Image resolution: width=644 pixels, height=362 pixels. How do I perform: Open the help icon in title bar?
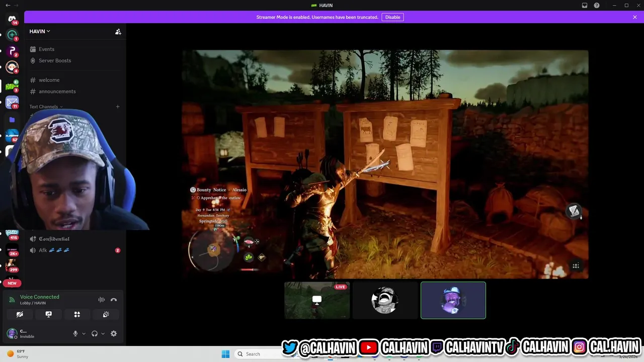tap(597, 5)
